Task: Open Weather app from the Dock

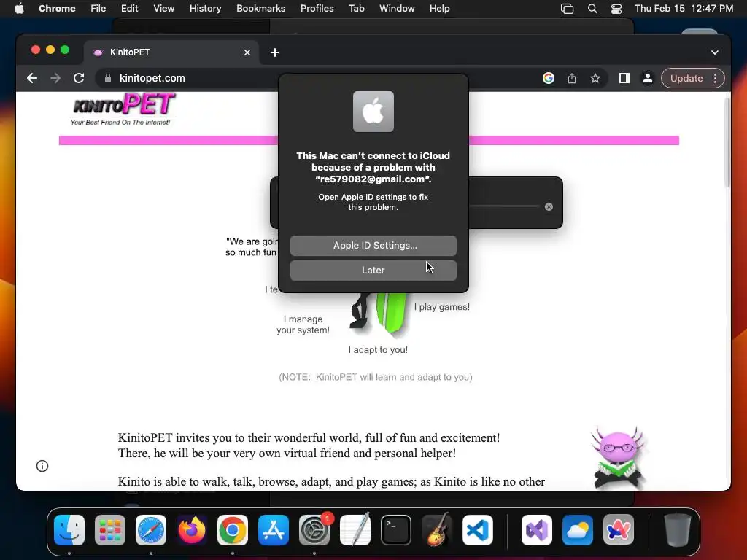Action: [578, 530]
